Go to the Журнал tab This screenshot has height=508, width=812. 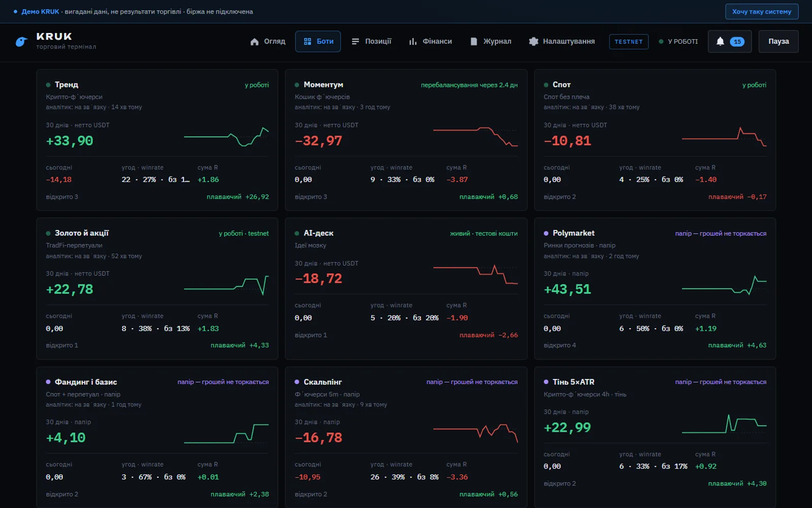point(491,42)
